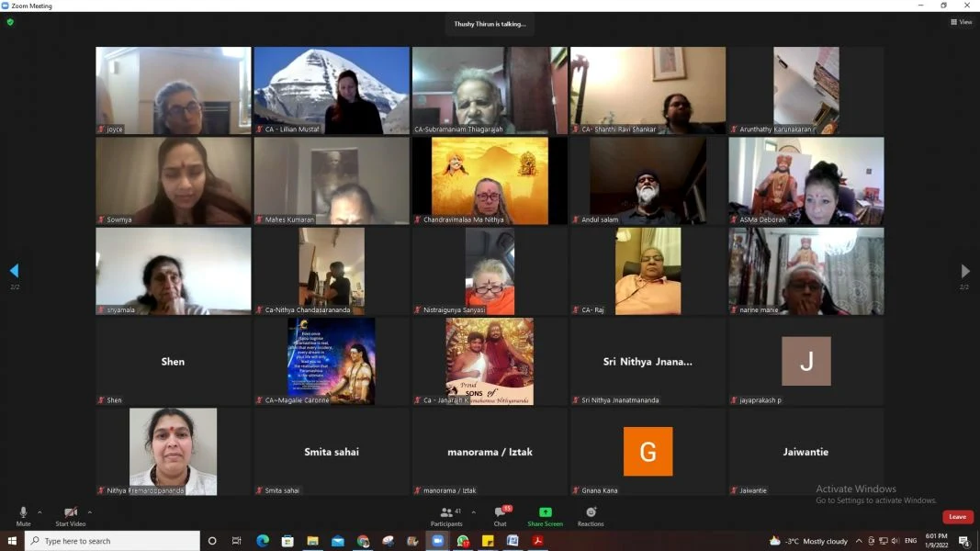
Task: Select the Chandravimalaa Ma Nithya video tile
Action: [490, 181]
